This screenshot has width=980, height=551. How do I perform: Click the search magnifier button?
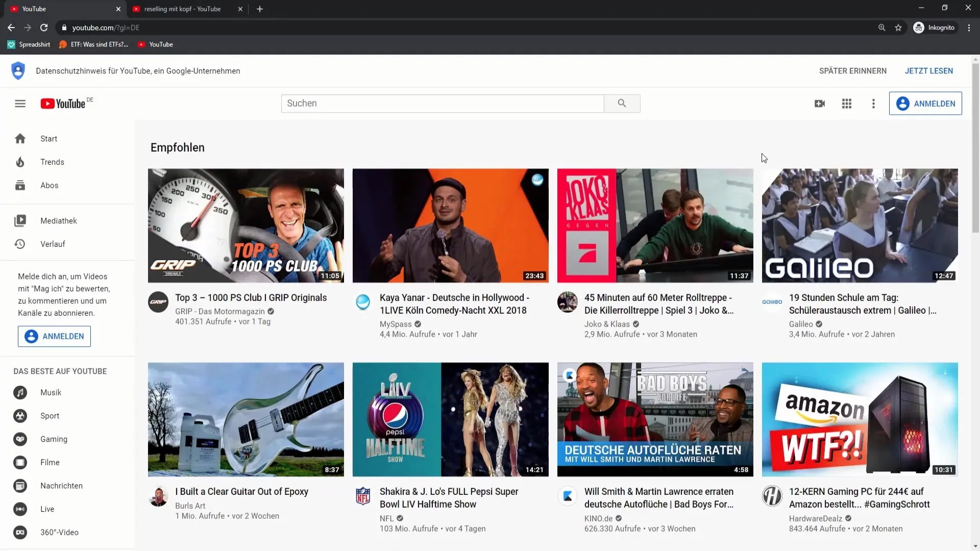pyautogui.click(x=622, y=103)
